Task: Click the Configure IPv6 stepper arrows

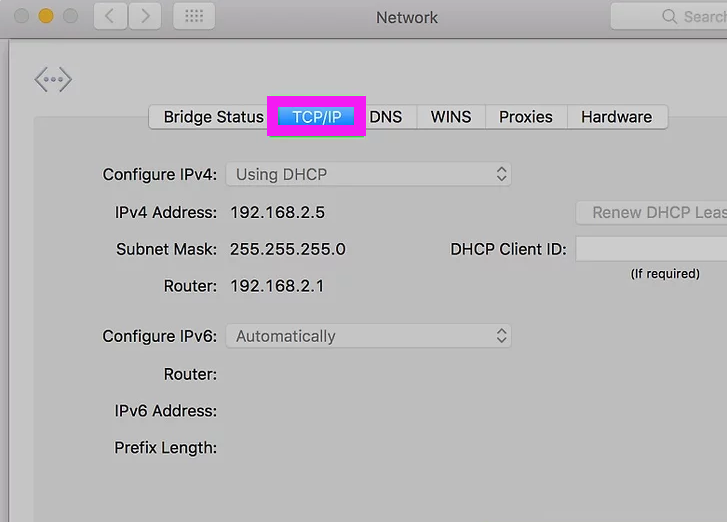Action: (501, 336)
